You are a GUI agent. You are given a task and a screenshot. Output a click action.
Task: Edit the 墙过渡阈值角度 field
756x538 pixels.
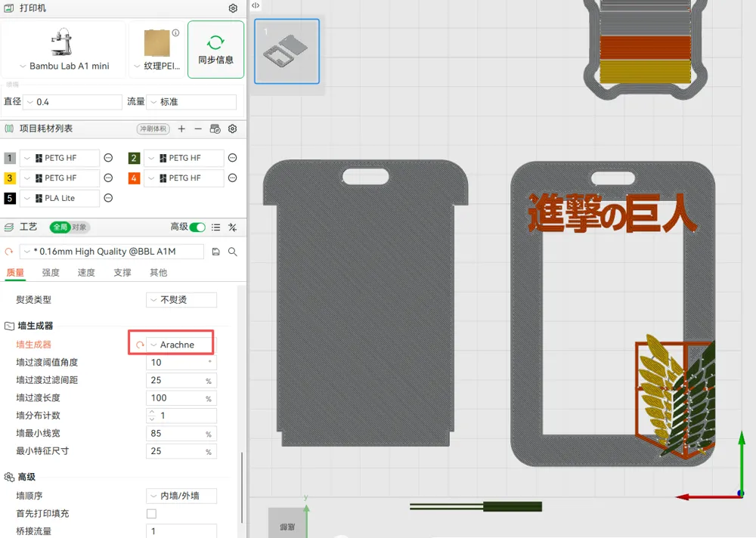tap(181, 363)
